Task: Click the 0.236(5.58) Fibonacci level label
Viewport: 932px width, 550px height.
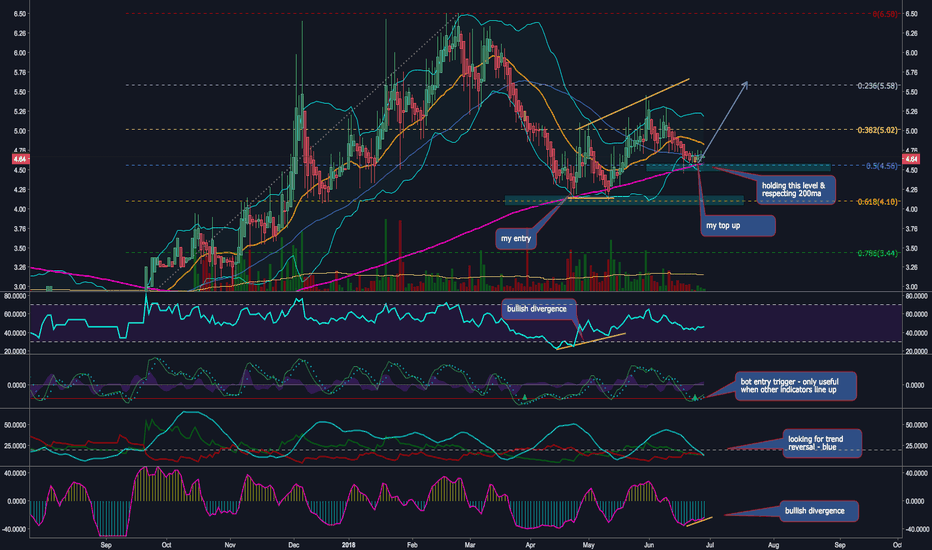Action: coord(877,86)
